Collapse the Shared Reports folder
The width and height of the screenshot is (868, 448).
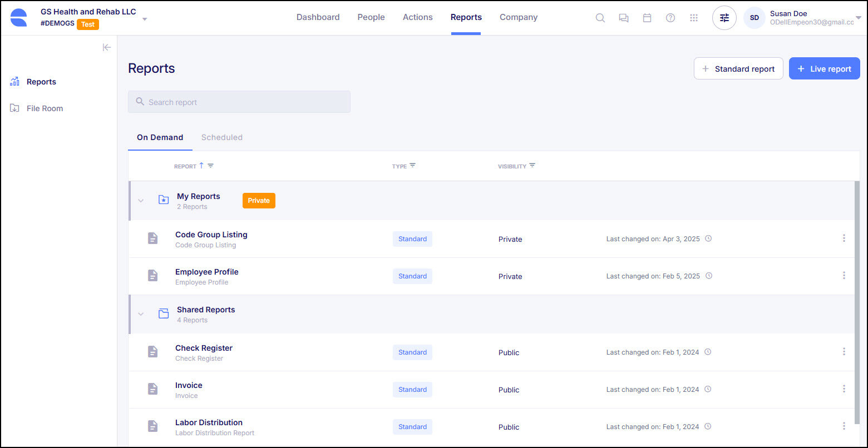[141, 314]
